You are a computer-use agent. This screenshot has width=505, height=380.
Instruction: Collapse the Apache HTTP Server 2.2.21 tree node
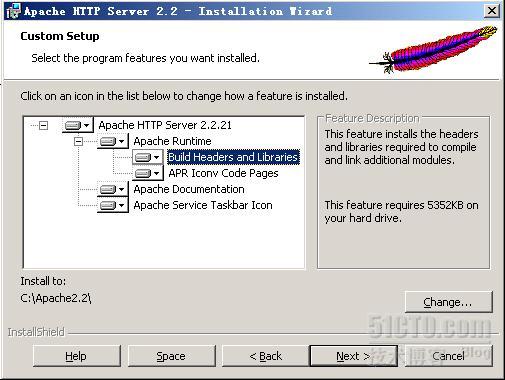[44, 125]
